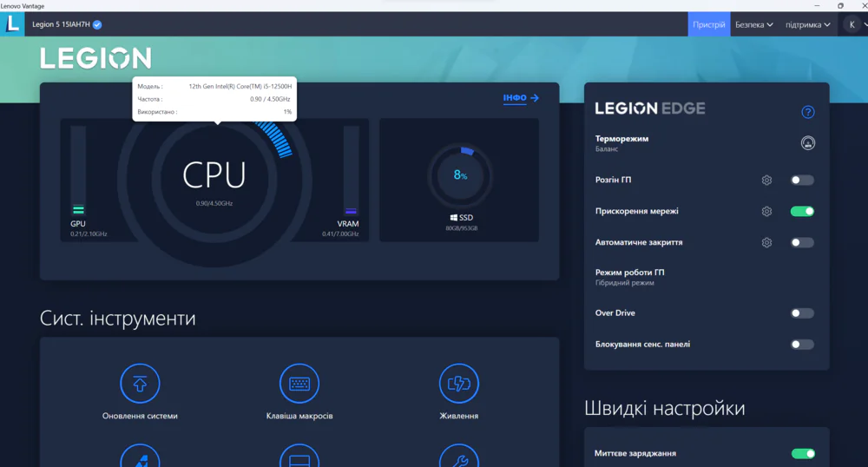Viewport: 868px width, 467px height.
Task: Enable Over Drive switch
Action: pos(802,313)
